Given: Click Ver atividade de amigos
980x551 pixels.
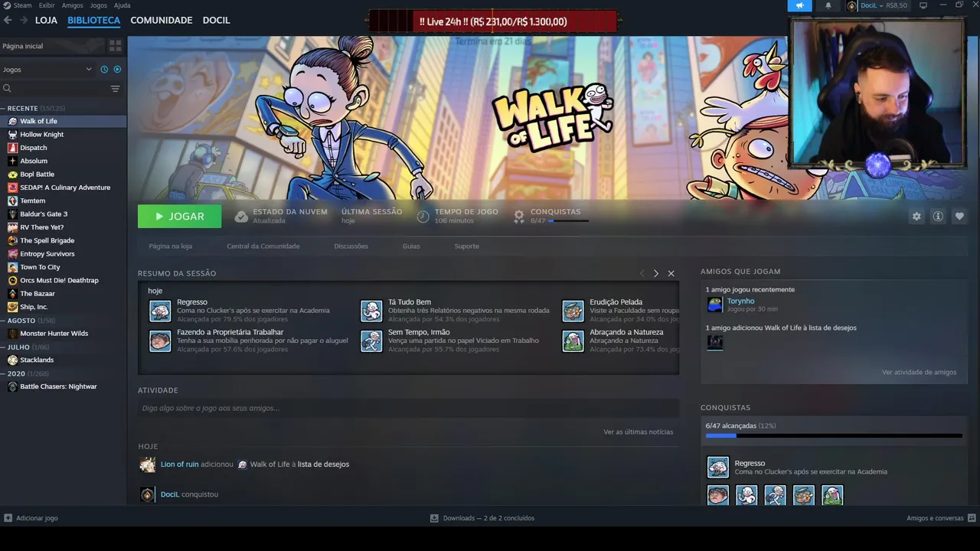Looking at the screenshot, I should click(x=919, y=373).
